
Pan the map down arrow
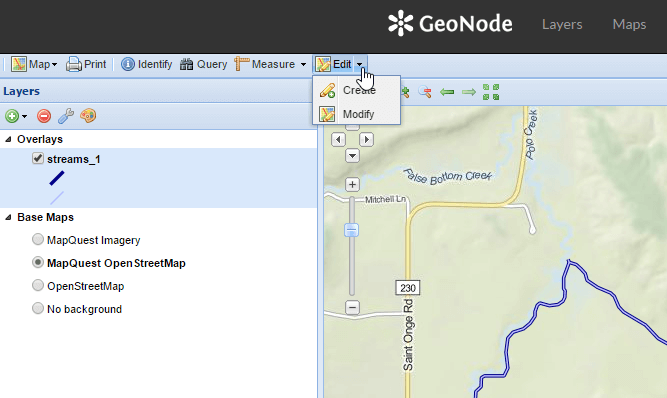click(x=352, y=156)
